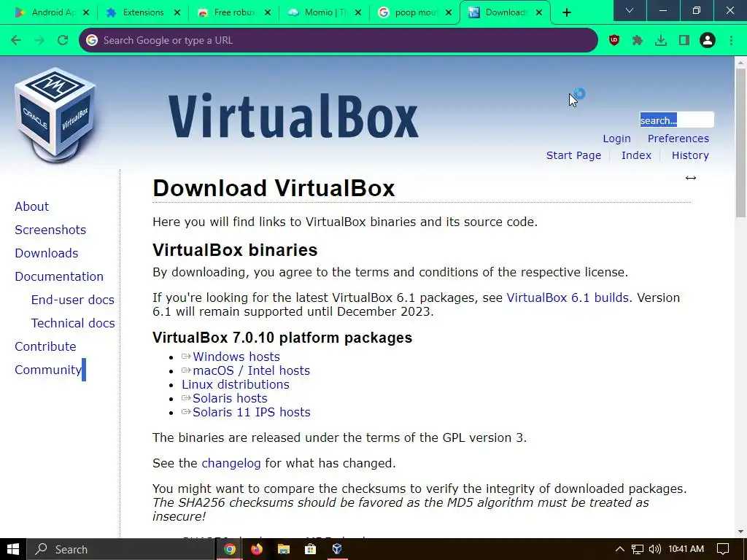Open the uBlock Origin extension icon

click(x=614, y=41)
